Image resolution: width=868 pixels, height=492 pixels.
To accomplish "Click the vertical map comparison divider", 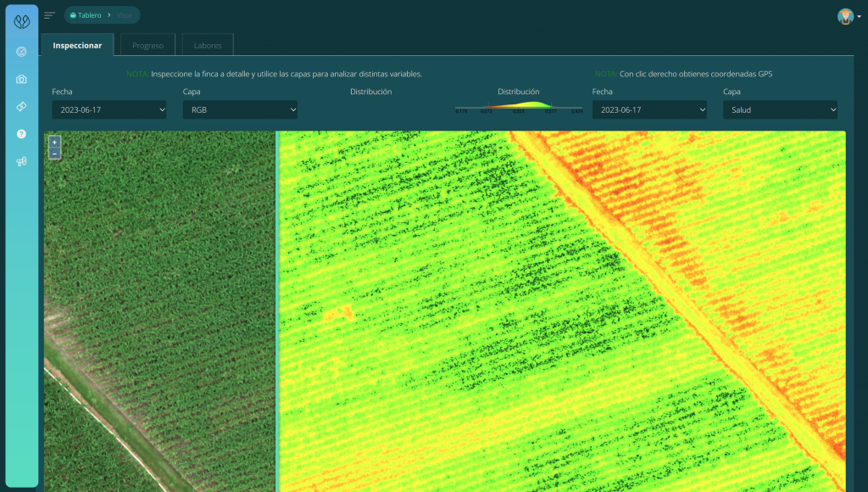I will pyautogui.click(x=277, y=310).
